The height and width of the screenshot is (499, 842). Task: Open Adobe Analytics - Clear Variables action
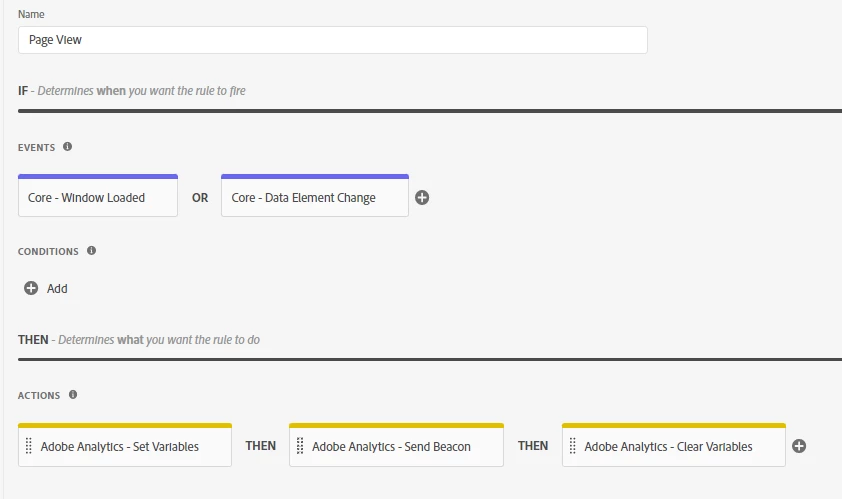click(x=673, y=445)
